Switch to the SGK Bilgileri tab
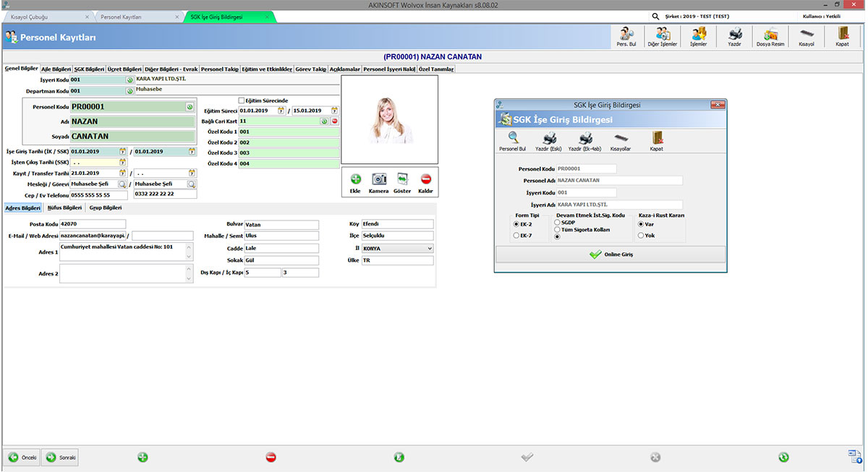Image resolution: width=868 pixels, height=472 pixels. click(89, 69)
